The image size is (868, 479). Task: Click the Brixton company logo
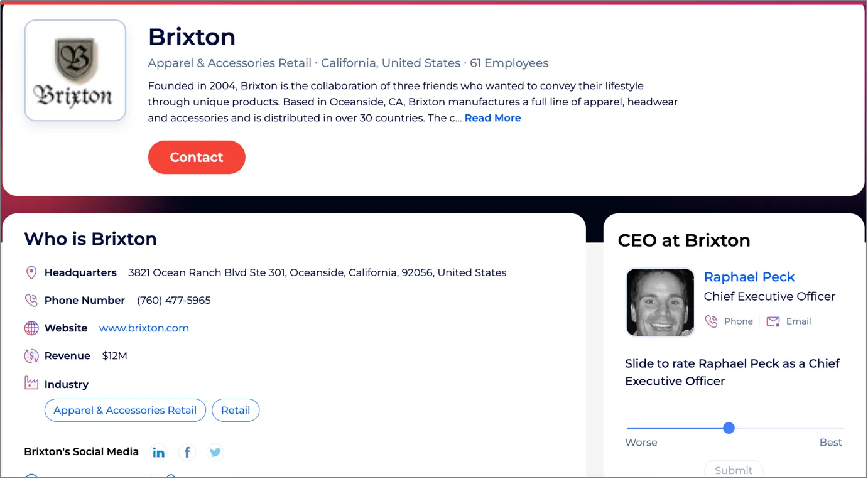(x=75, y=70)
